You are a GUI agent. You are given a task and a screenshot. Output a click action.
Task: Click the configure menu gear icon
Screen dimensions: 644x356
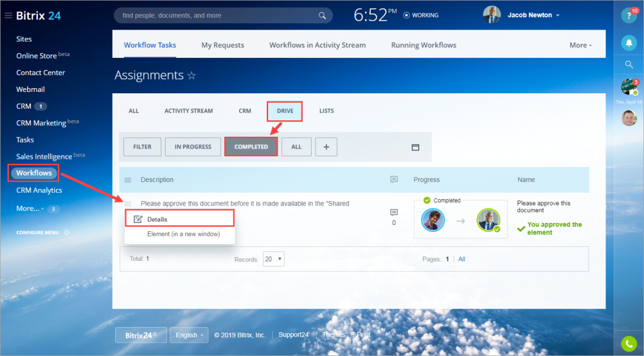click(x=67, y=233)
